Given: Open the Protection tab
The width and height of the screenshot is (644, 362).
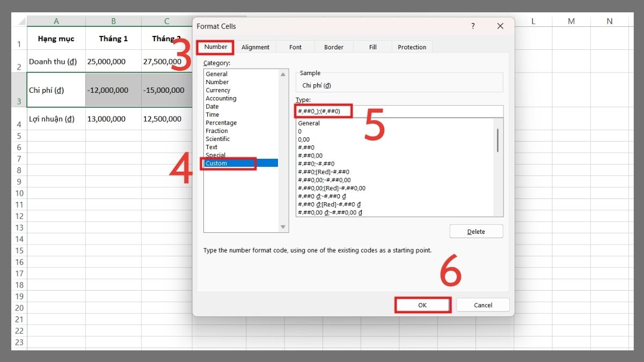Looking at the screenshot, I should tap(412, 47).
